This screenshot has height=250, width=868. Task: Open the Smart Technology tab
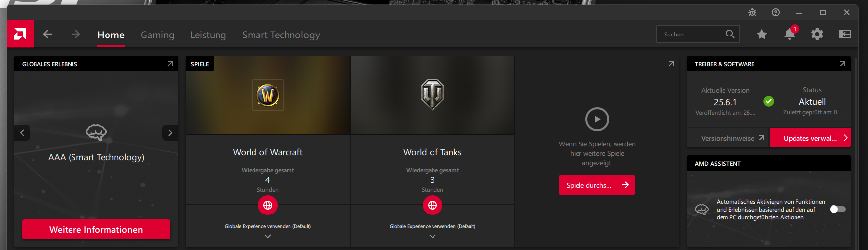[281, 35]
